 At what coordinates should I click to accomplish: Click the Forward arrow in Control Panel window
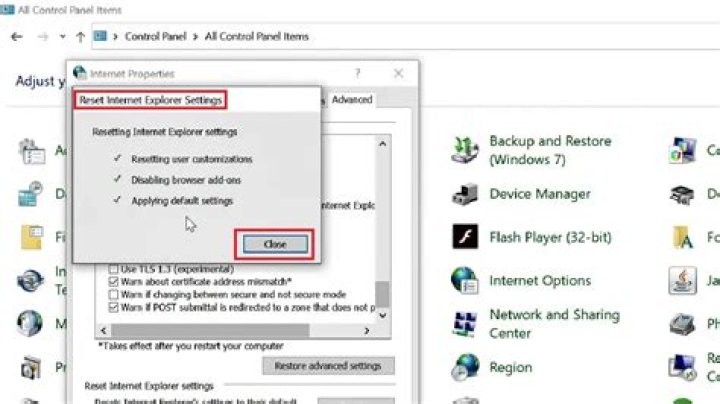click(43, 36)
